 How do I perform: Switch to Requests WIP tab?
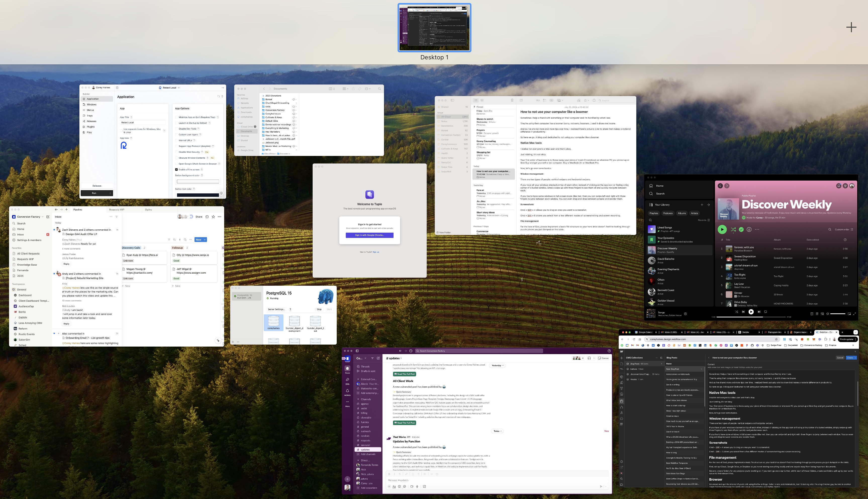point(117,210)
